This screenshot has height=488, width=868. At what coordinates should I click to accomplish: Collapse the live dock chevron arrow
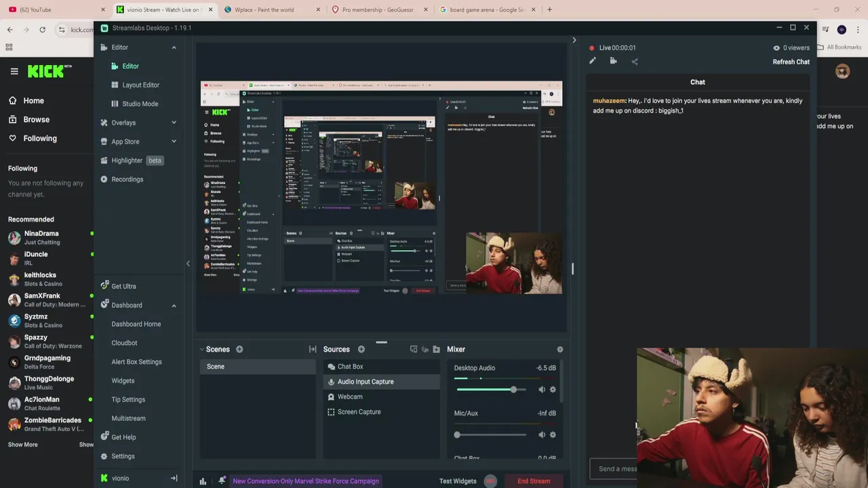(x=574, y=41)
